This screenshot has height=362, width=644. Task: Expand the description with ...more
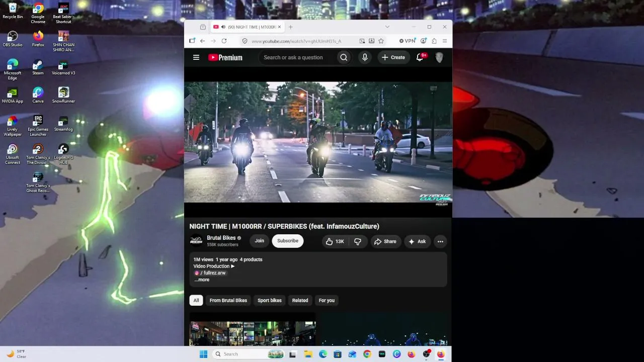[x=202, y=280]
